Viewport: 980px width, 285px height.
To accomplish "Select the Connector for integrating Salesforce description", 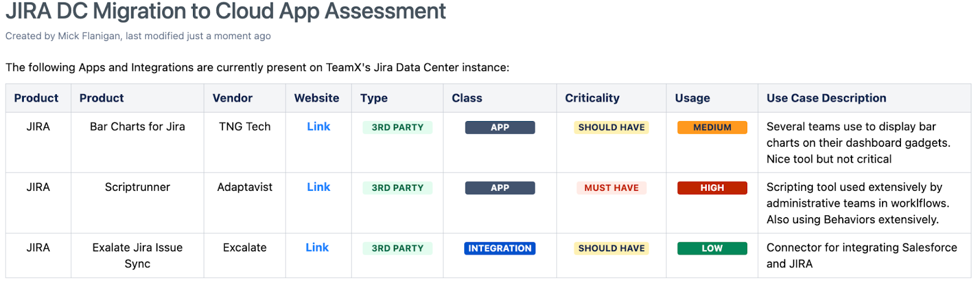I will 862,256.
